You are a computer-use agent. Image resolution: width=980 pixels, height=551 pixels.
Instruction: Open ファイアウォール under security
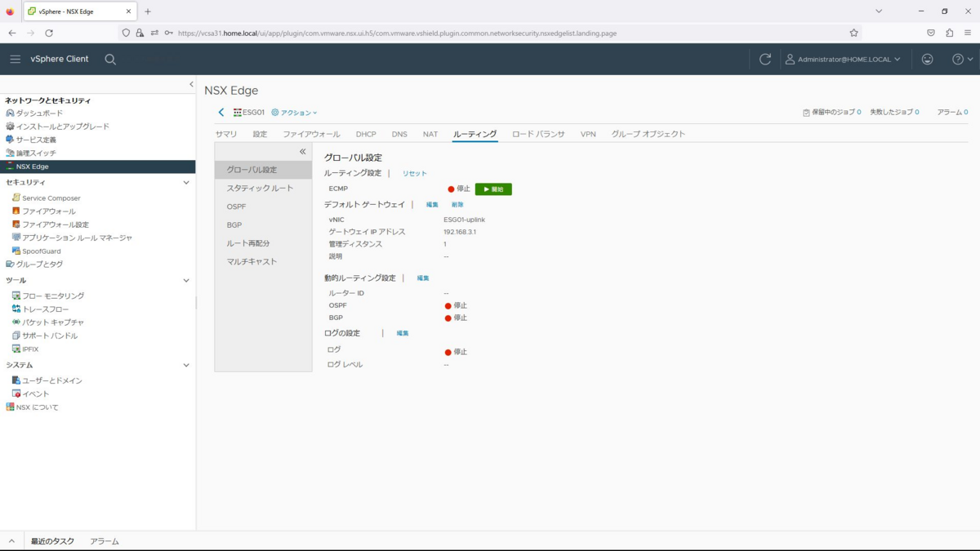[48, 211]
